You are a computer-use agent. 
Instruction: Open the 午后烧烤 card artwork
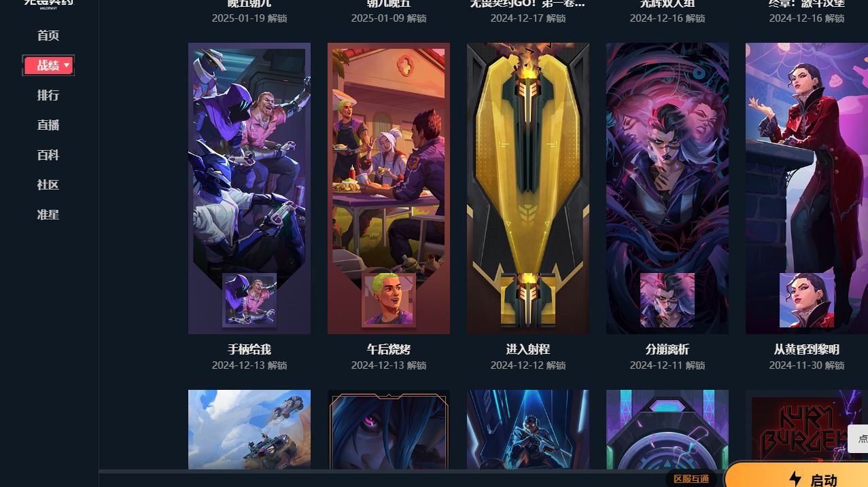389,188
